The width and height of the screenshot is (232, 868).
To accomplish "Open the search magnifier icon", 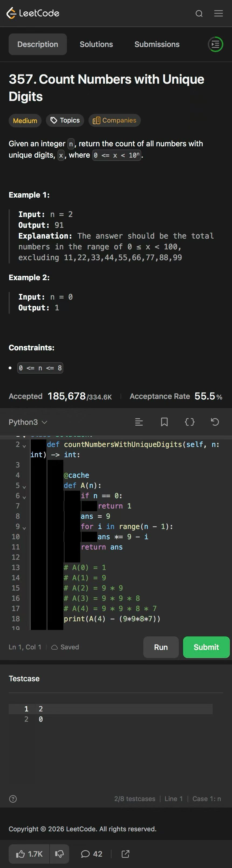I will [x=199, y=13].
